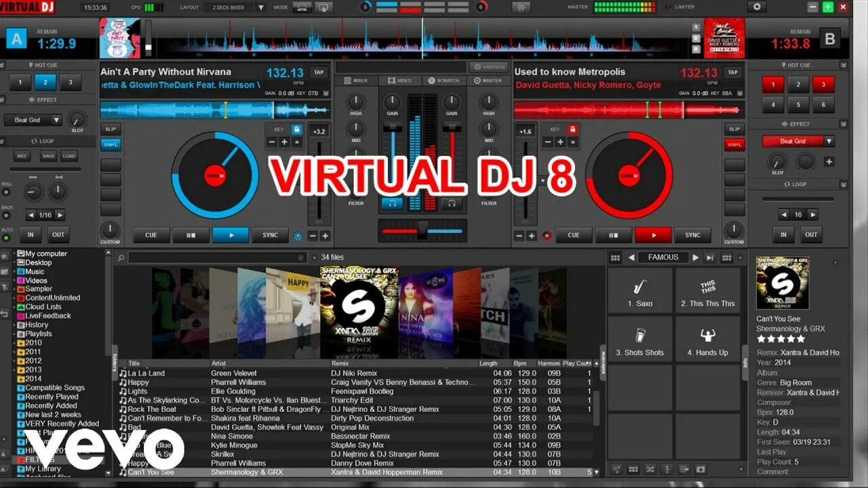Trigger the Saxo sample pad
The width and height of the screenshot is (868, 488).
[639, 290]
